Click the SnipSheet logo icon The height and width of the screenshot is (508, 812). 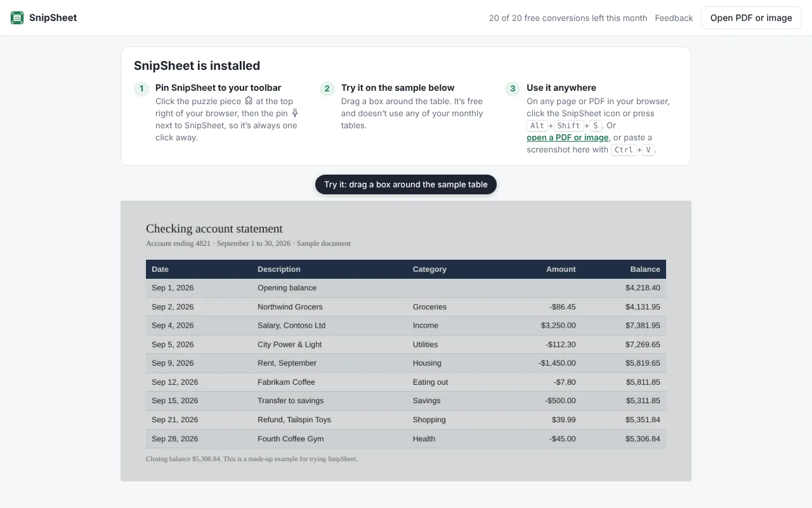point(17,18)
